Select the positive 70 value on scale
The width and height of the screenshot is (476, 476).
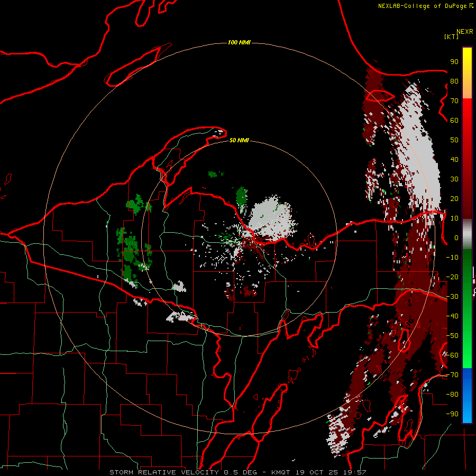454,101
